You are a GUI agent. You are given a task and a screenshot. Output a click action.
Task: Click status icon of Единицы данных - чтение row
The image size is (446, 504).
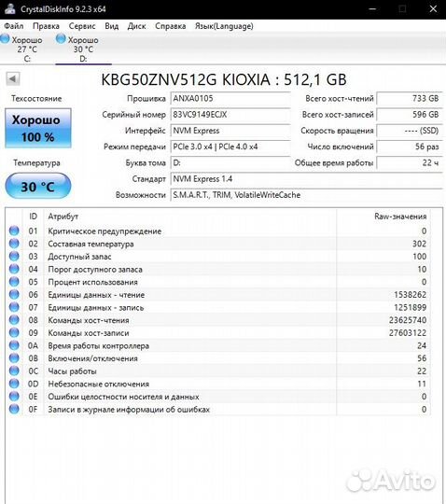coord(14,294)
